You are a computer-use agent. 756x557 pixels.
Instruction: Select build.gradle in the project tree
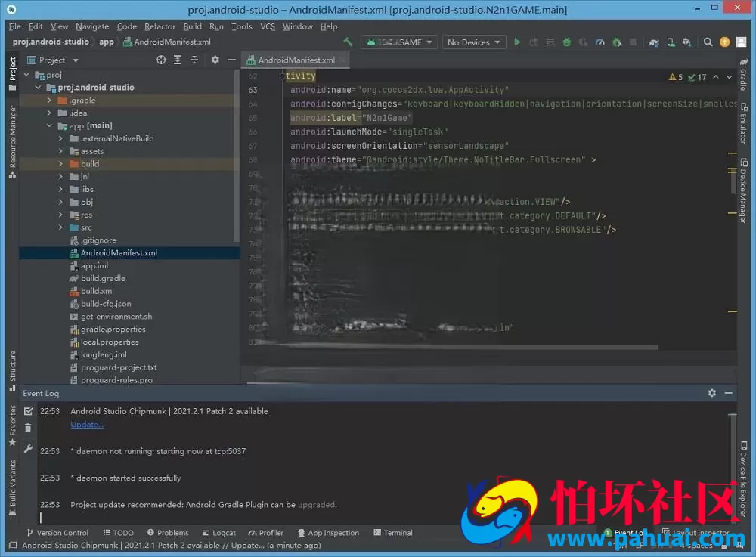pyautogui.click(x=103, y=278)
